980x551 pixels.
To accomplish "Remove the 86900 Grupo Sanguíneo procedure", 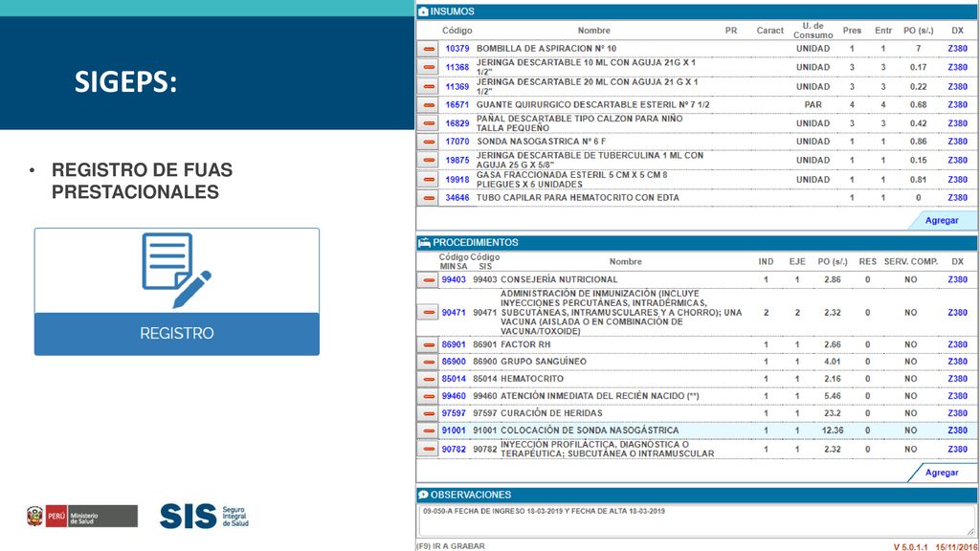I will click(x=428, y=362).
